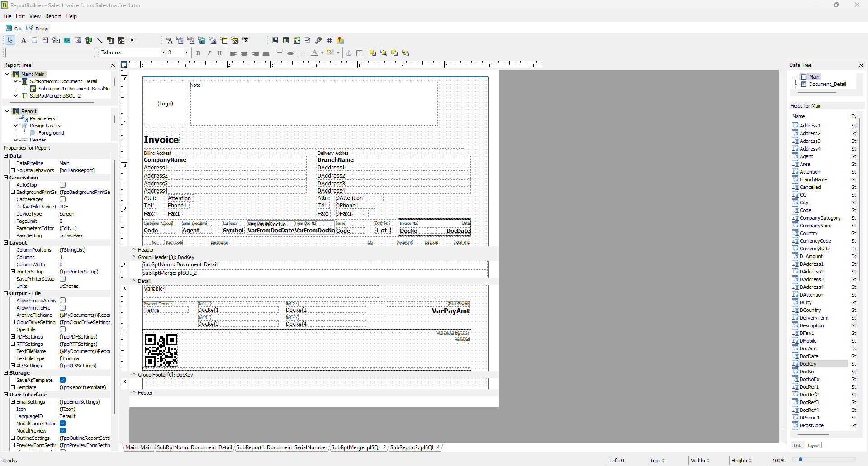This screenshot has height=466, width=868.
Task: Choose the DBImage component tool
Action: pyautogui.click(x=213, y=40)
